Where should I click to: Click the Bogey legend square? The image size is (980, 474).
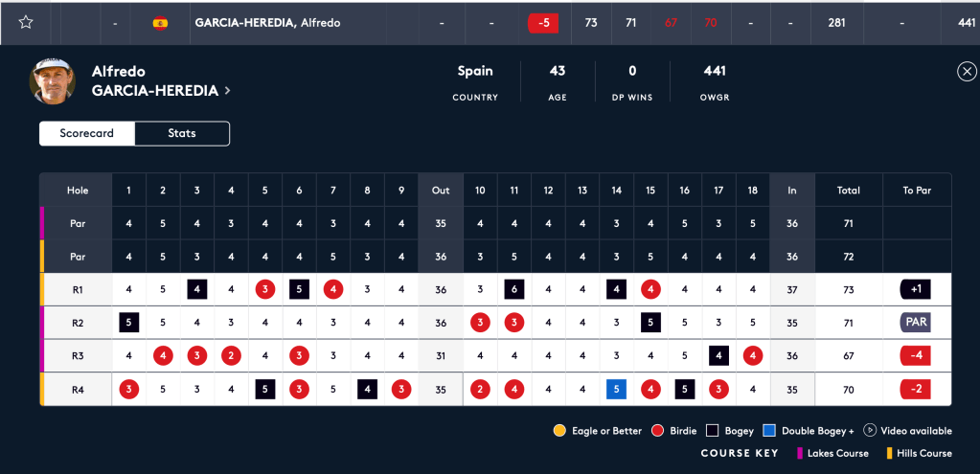tap(712, 431)
